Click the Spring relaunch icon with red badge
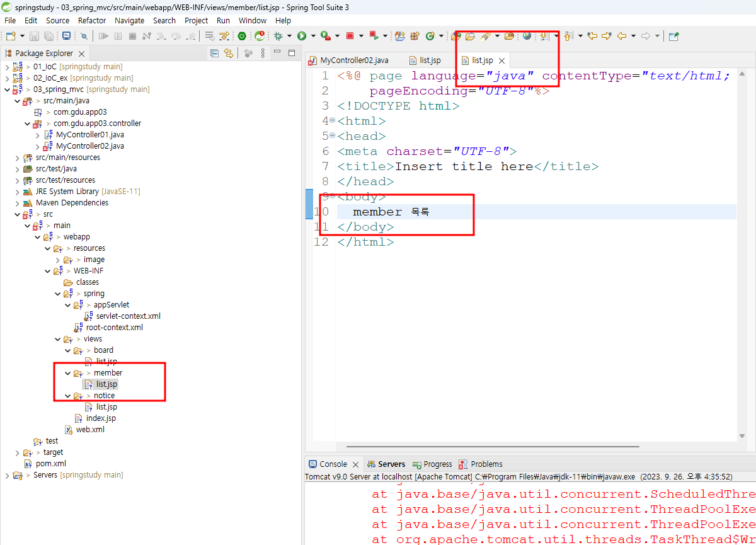The height and width of the screenshot is (545, 756). point(259,36)
